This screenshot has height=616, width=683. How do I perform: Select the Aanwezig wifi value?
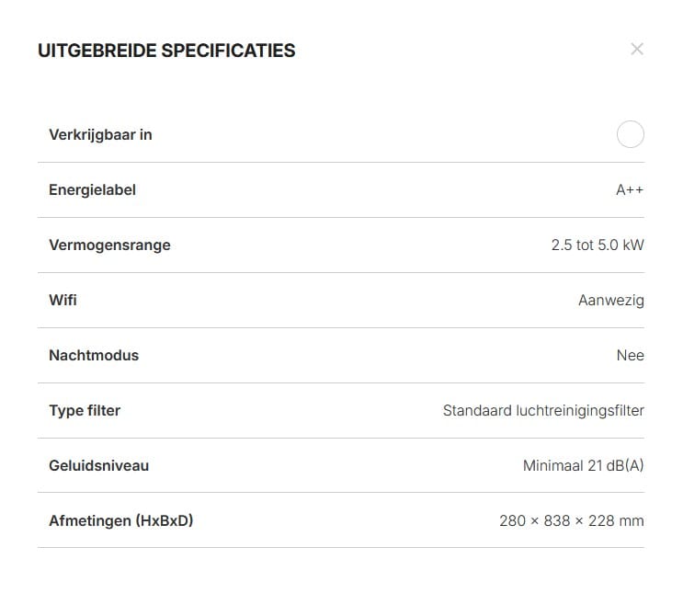pyautogui.click(x=610, y=300)
